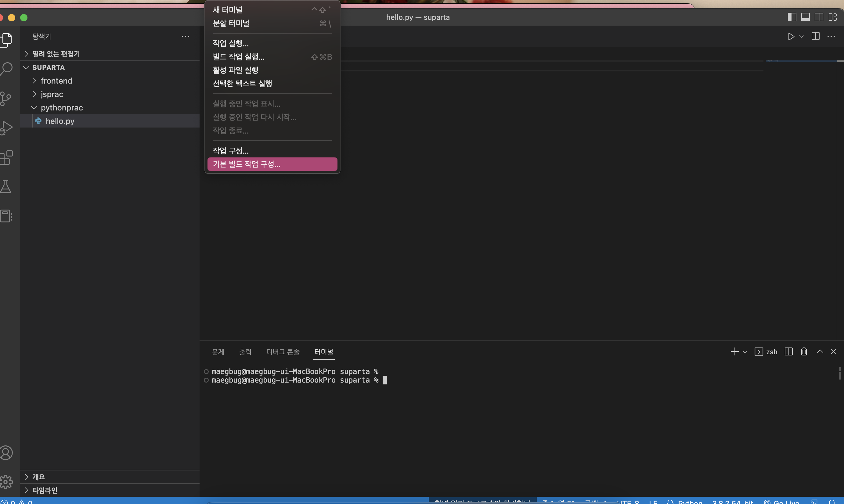Kill the terminal with trash icon
Screen dimensions: 844x504
[804, 351]
